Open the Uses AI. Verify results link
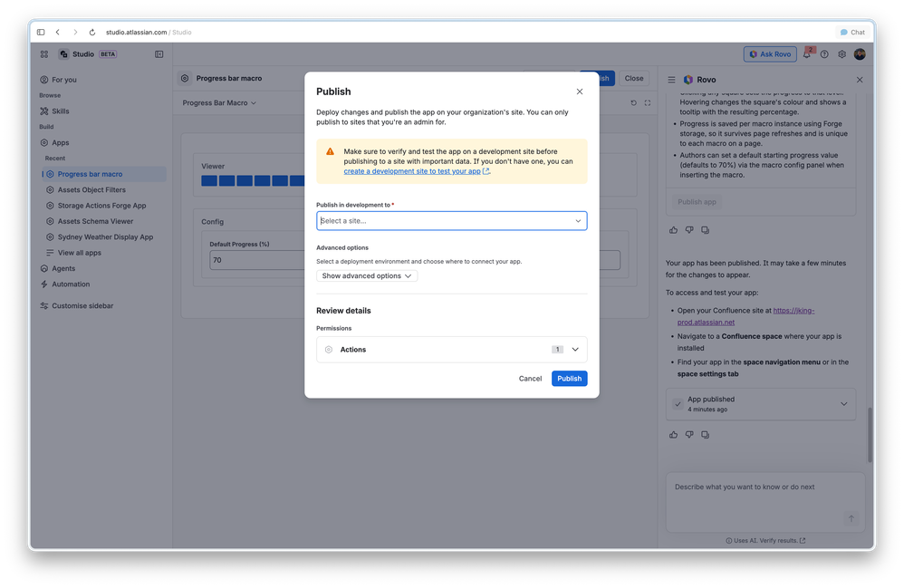Image resolution: width=904 pixels, height=588 pixels. (x=765, y=541)
